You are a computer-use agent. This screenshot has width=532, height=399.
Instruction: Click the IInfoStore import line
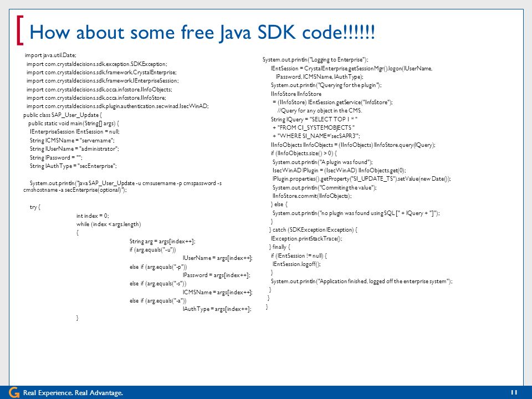[96, 98]
